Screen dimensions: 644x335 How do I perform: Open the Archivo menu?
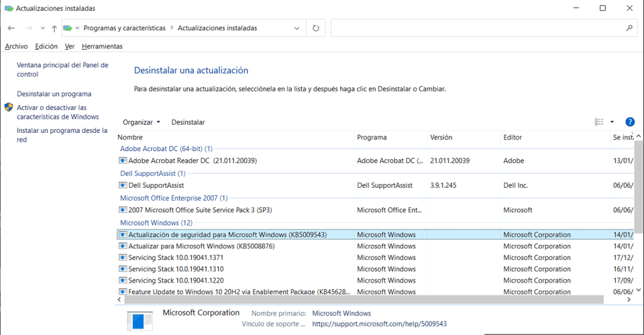tap(16, 47)
